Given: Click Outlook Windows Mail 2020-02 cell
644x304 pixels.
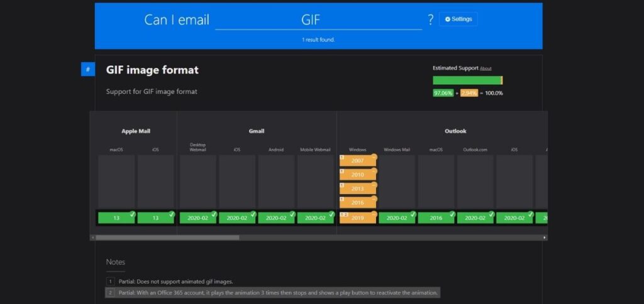Looking at the screenshot, I should (x=397, y=218).
